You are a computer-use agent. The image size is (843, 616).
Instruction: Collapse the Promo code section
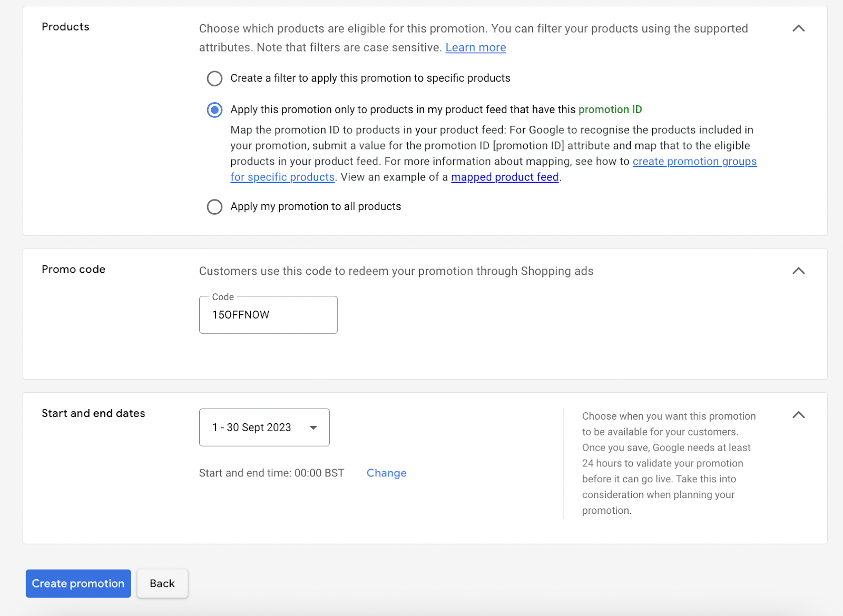[x=798, y=271]
